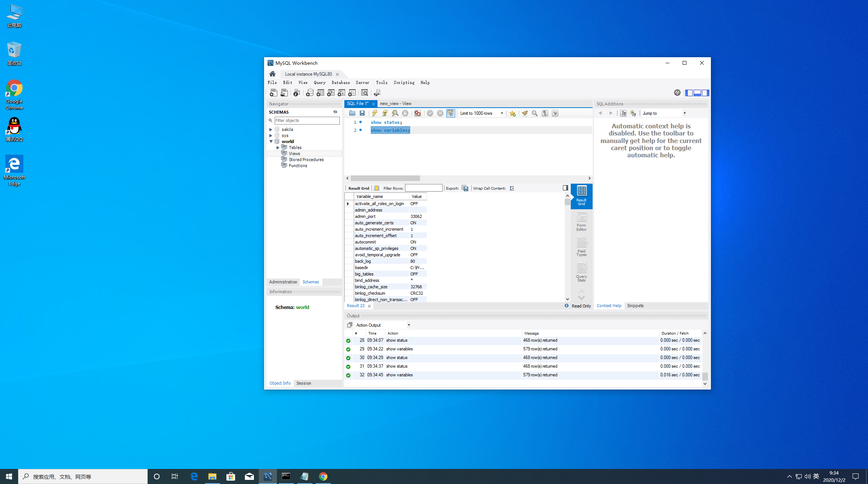The image size is (868, 484).
Task: Open the Form Editor panel icon
Action: click(x=581, y=221)
